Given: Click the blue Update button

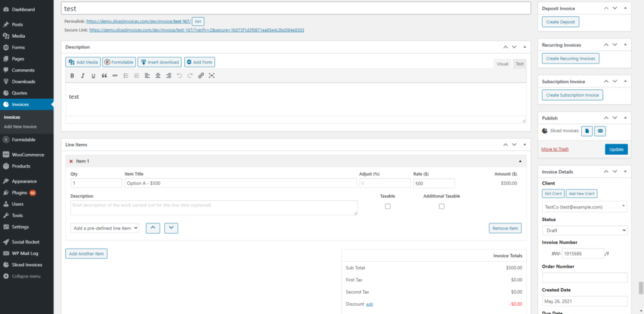Looking at the screenshot, I should click(616, 149).
